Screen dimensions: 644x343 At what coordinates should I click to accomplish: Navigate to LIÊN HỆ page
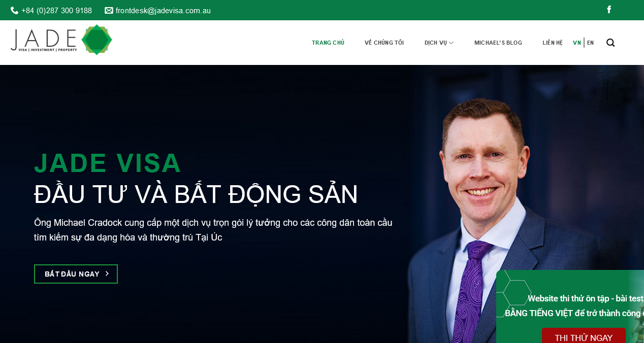553,43
